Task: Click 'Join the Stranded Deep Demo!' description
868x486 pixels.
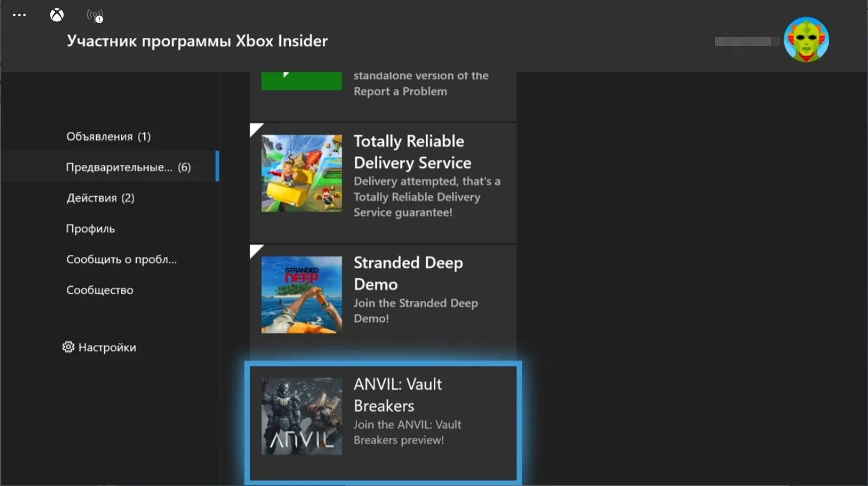Action: point(416,310)
